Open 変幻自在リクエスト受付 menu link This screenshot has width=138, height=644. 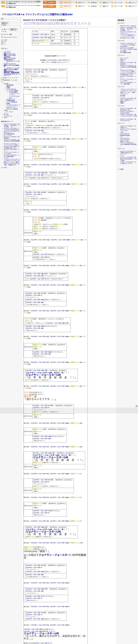pos(13,68)
